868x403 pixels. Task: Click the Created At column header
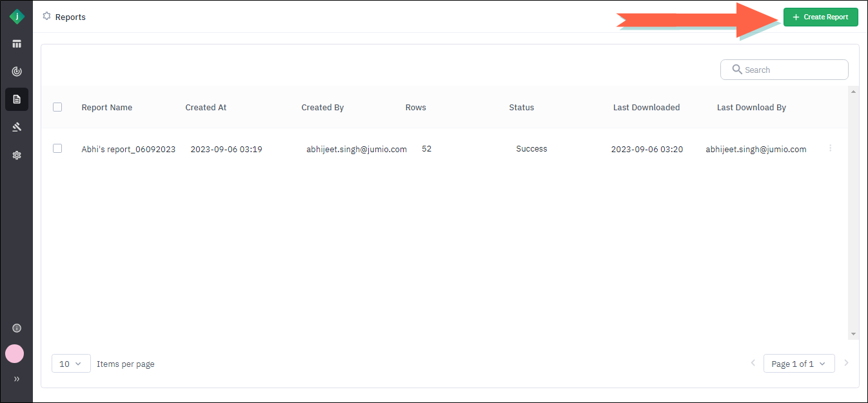(206, 108)
